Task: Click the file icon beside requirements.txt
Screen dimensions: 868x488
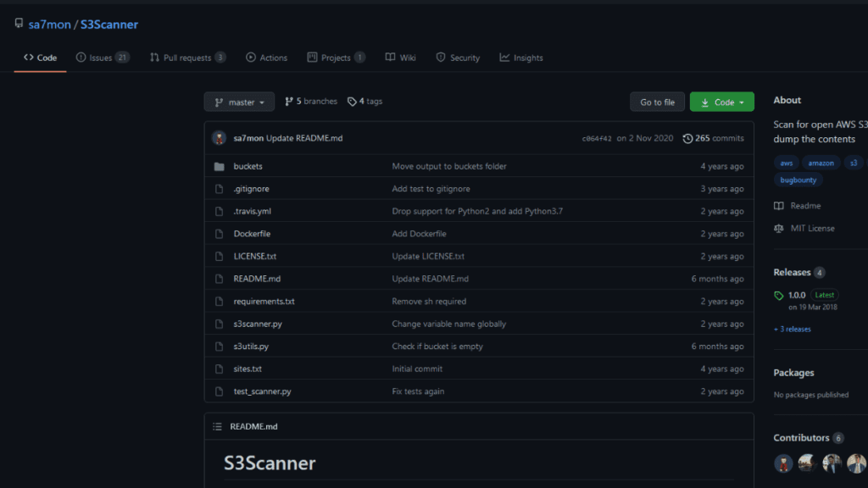Action: tap(220, 302)
